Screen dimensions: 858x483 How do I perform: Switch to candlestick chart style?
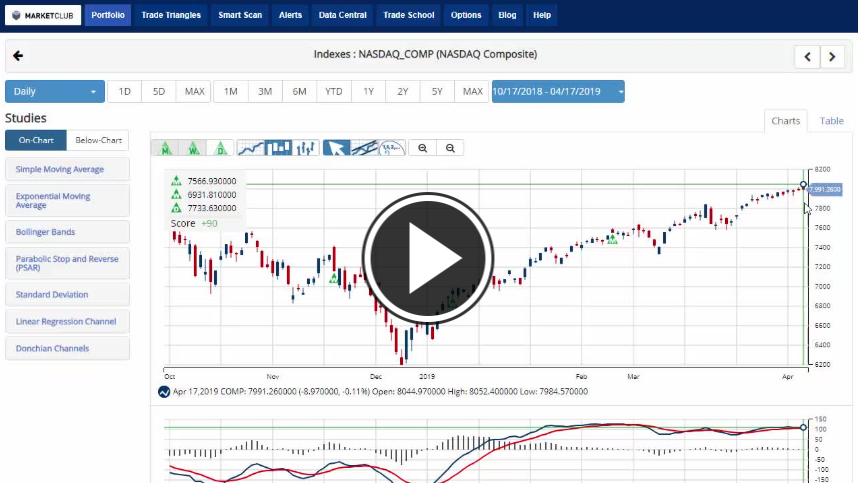[x=278, y=148]
